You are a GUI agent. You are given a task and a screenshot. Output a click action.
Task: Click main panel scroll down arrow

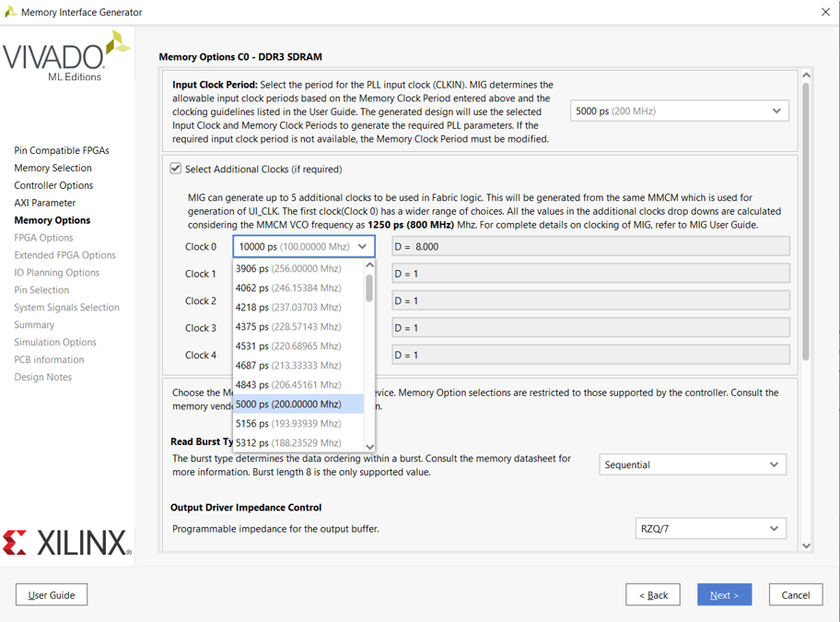806,546
